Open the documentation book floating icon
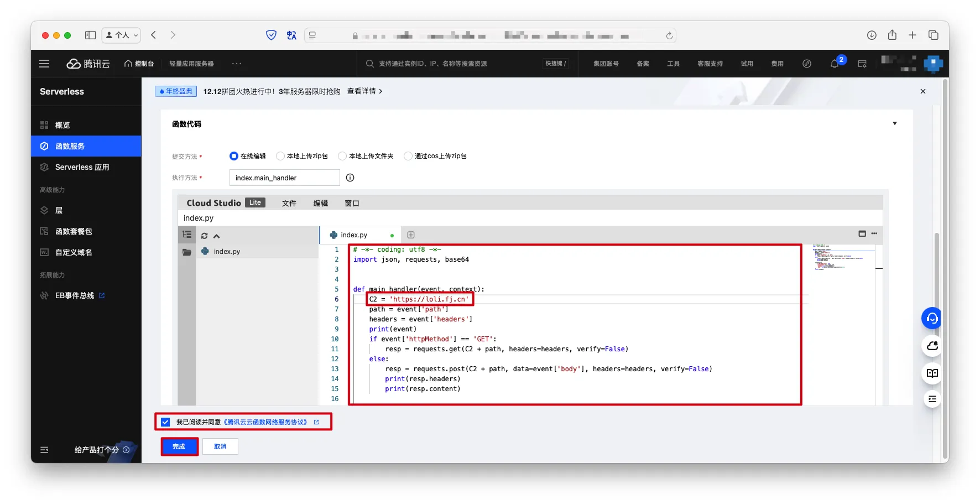The height and width of the screenshot is (504, 980). [932, 373]
